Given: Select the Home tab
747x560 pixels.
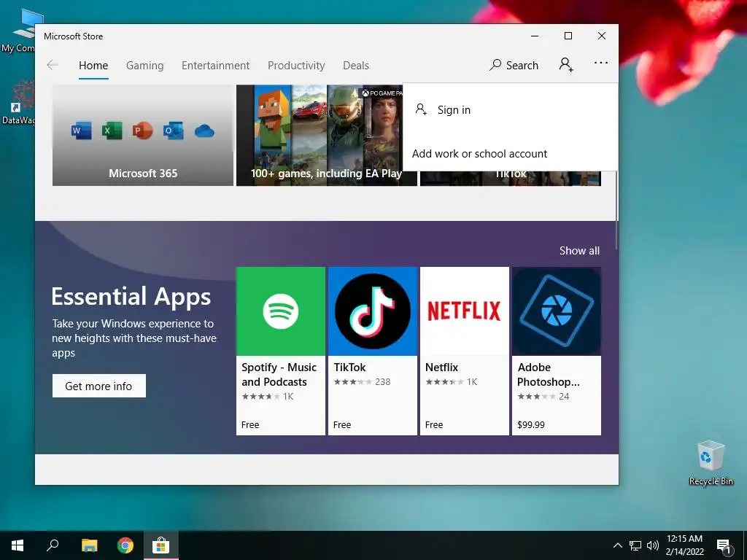Looking at the screenshot, I should pos(93,65).
